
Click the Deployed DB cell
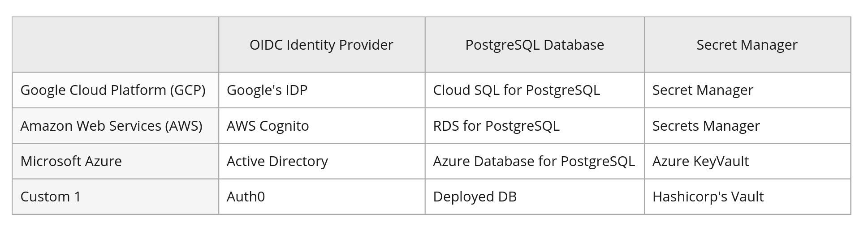(475, 197)
